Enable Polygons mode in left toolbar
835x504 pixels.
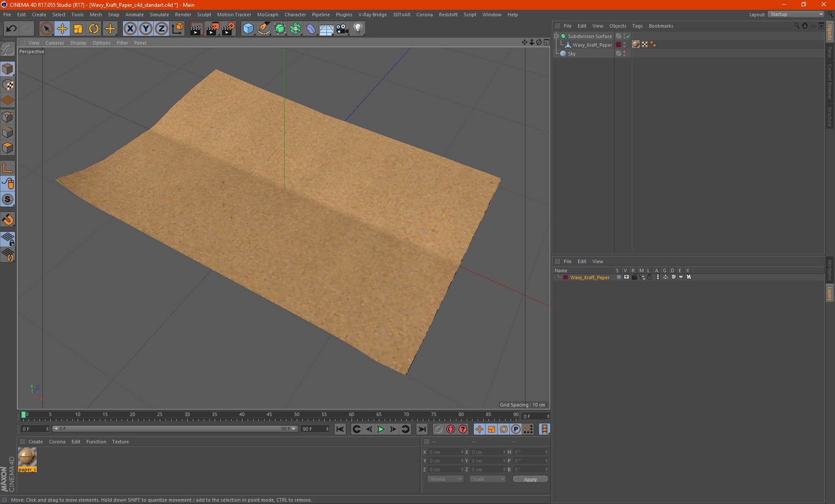tap(8, 148)
